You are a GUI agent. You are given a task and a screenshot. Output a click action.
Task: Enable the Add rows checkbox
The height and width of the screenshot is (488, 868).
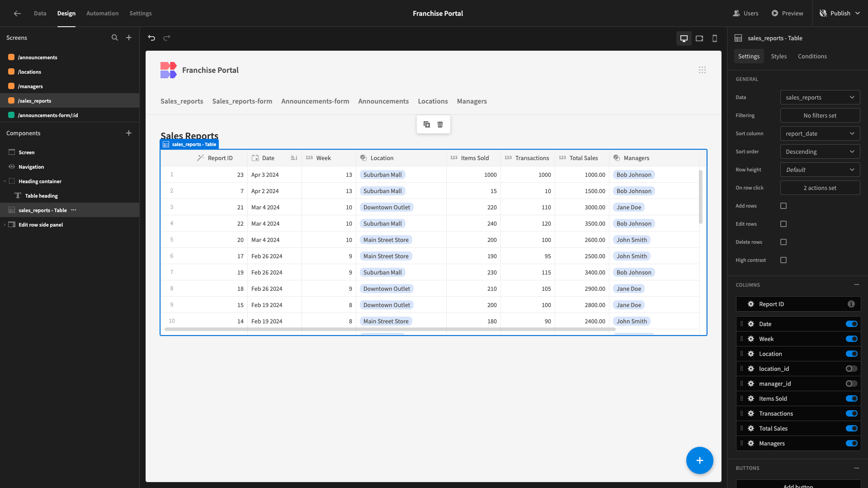pos(783,206)
